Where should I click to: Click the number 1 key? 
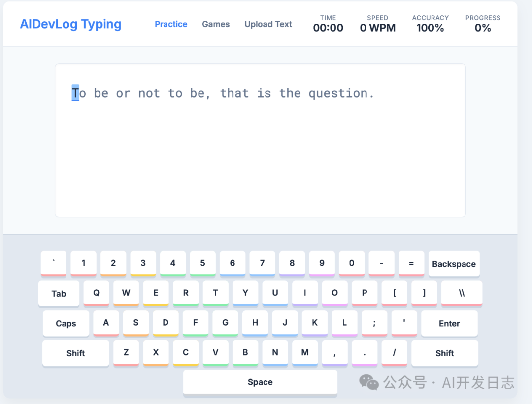(x=83, y=264)
